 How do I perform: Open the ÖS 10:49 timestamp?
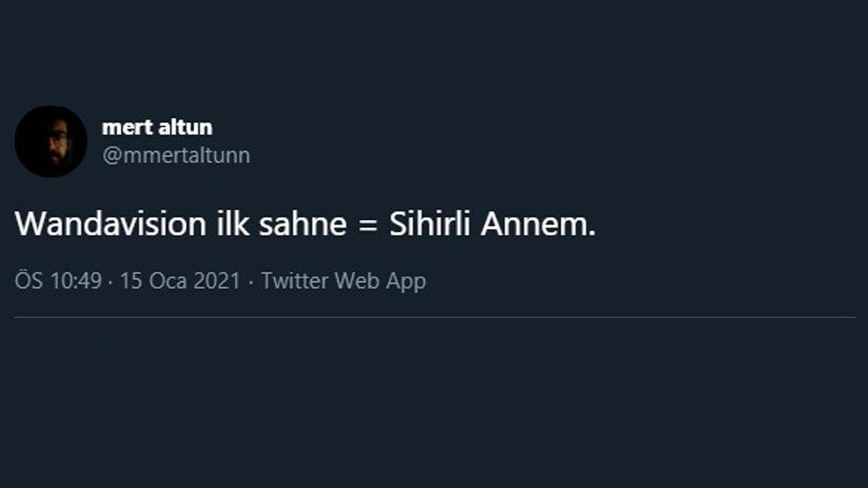coord(59,281)
